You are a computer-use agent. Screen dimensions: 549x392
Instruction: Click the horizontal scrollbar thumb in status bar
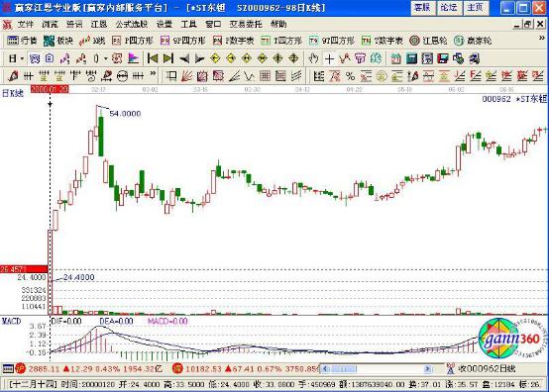pos(344,368)
